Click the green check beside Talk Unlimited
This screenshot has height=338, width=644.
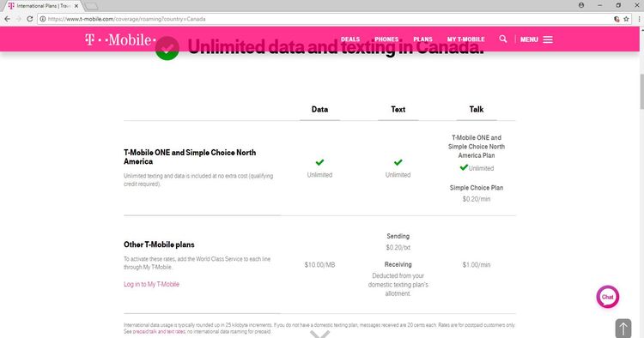(464, 167)
